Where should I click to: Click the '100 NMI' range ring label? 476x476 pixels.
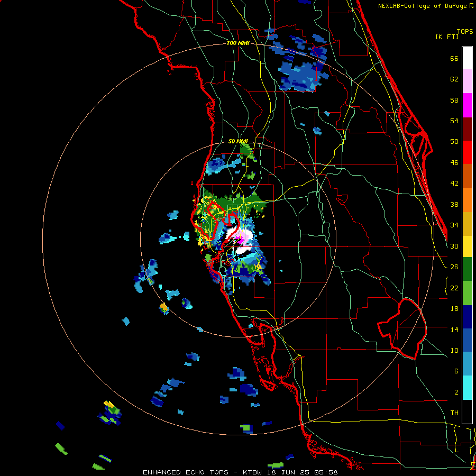[238, 43]
